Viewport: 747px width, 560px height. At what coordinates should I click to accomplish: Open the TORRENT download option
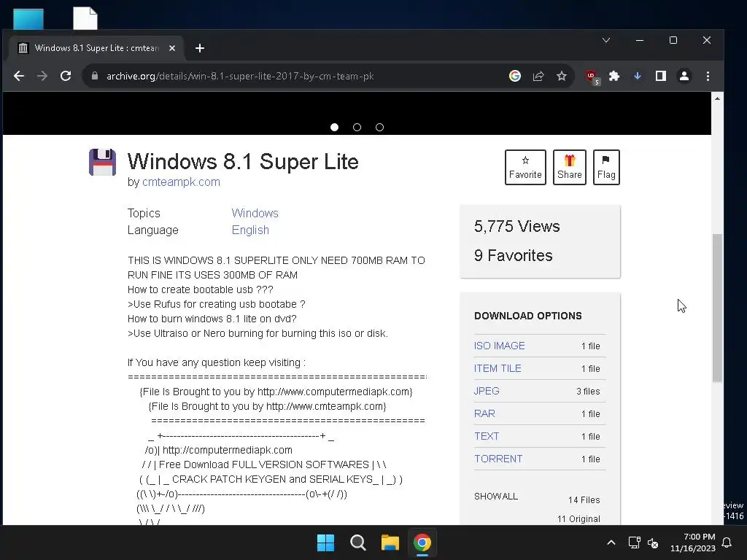[498, 459]
